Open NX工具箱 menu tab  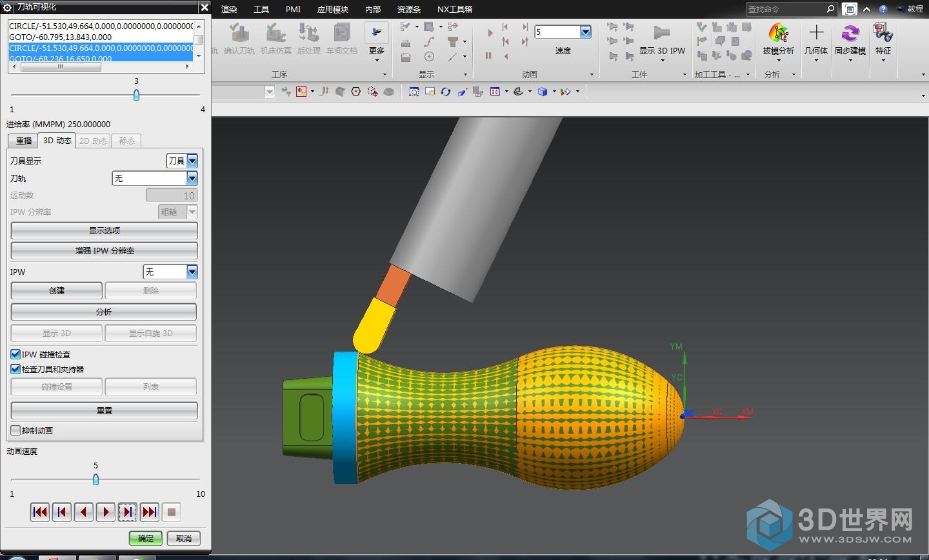click(x=455, y=9)
